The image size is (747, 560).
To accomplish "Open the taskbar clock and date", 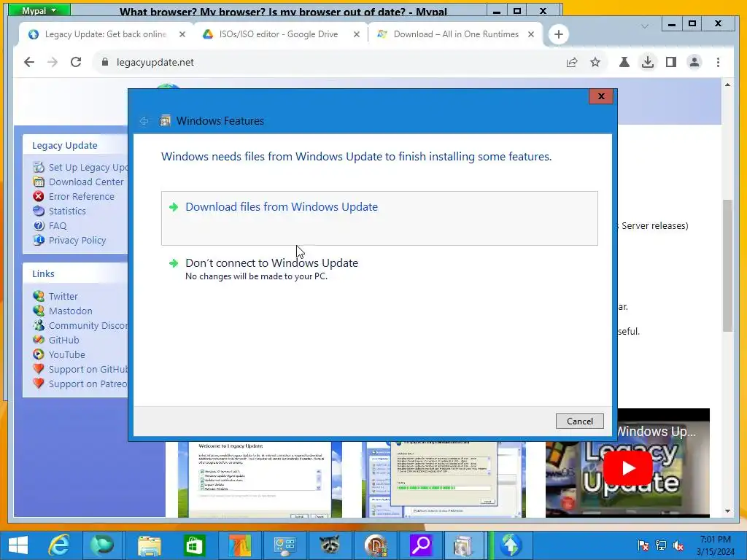I will 715,545.
